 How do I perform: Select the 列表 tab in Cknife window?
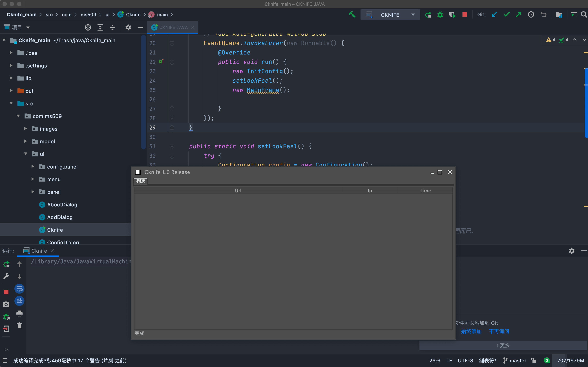141,181
